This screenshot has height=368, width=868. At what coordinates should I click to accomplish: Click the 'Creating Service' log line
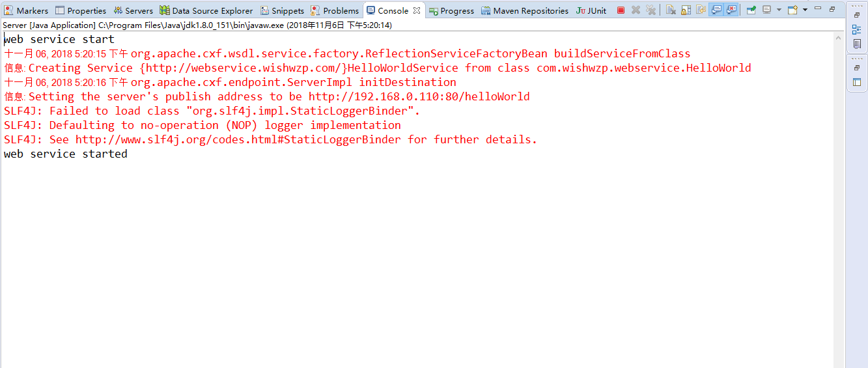(378, 68)
